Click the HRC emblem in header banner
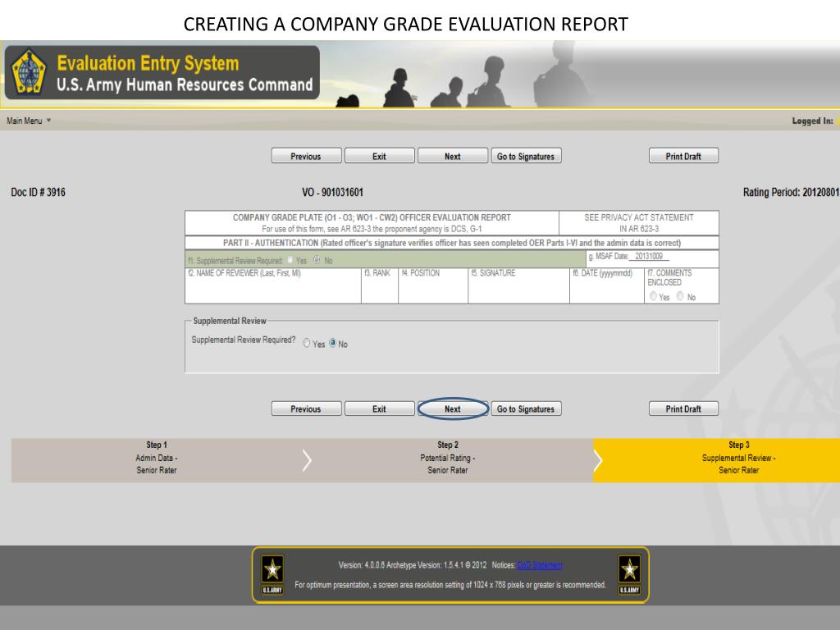This screenshot has width=840, height=630. point(29,72)
